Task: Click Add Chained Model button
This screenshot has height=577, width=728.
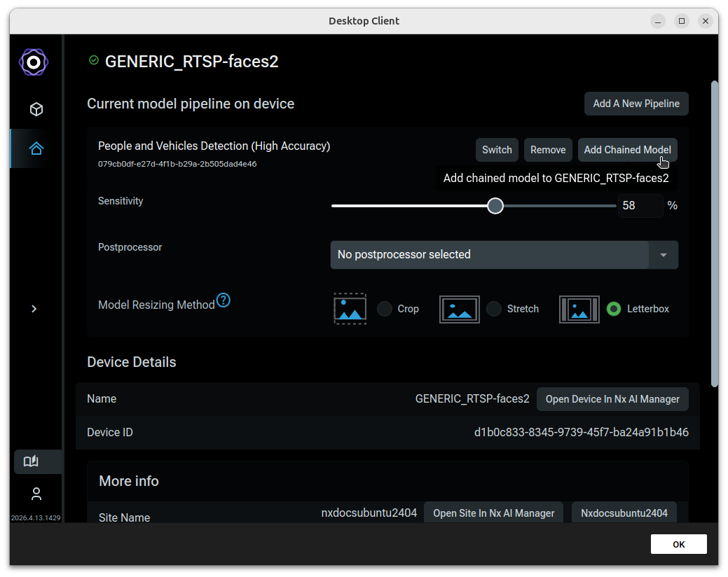Action: [627, 150]
